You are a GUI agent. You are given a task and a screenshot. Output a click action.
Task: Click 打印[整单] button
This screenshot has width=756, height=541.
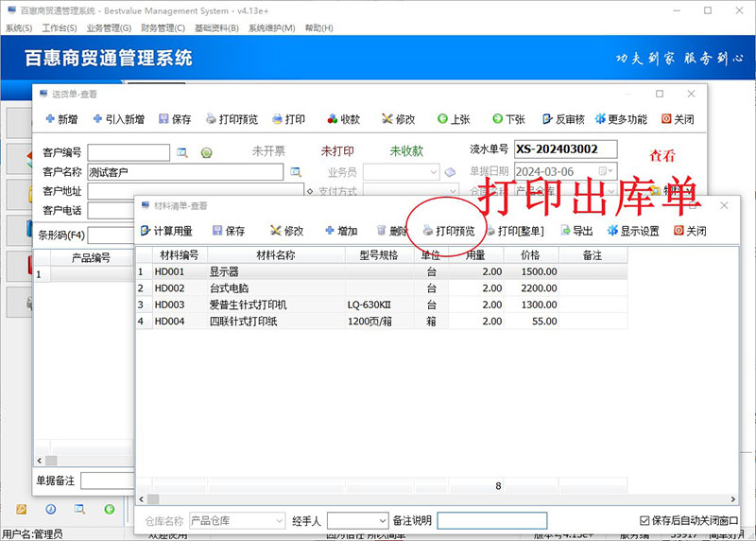pyautogui.click(x=515, y=231)
